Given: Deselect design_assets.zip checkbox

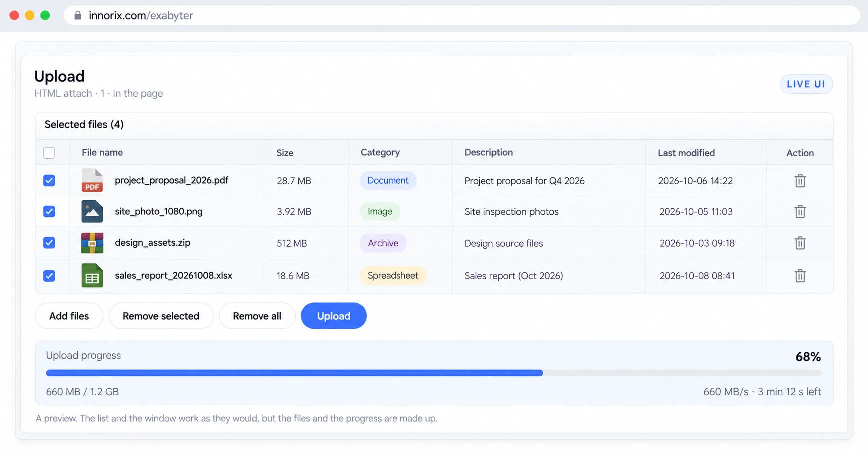Looking at the screenshot, I should point(49,243).
